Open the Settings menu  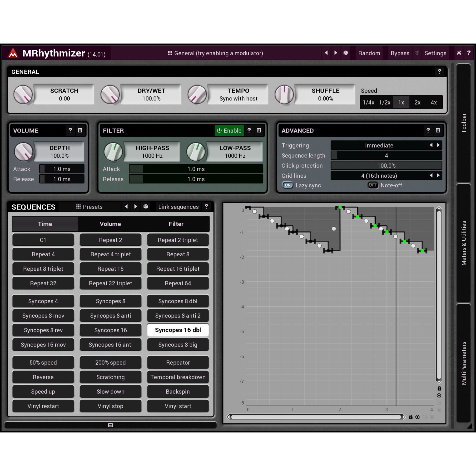(435, 53)
